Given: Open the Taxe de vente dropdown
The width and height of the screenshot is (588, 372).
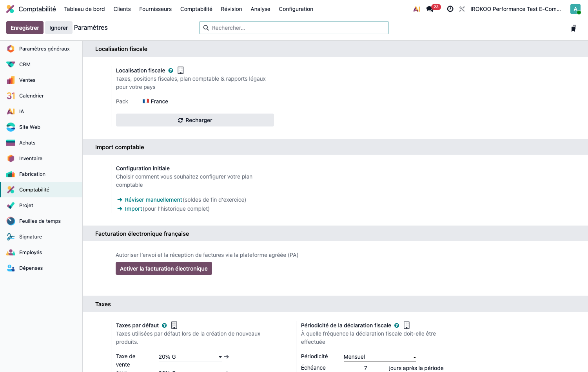Looking at the screenshot, I should point(190,357).
